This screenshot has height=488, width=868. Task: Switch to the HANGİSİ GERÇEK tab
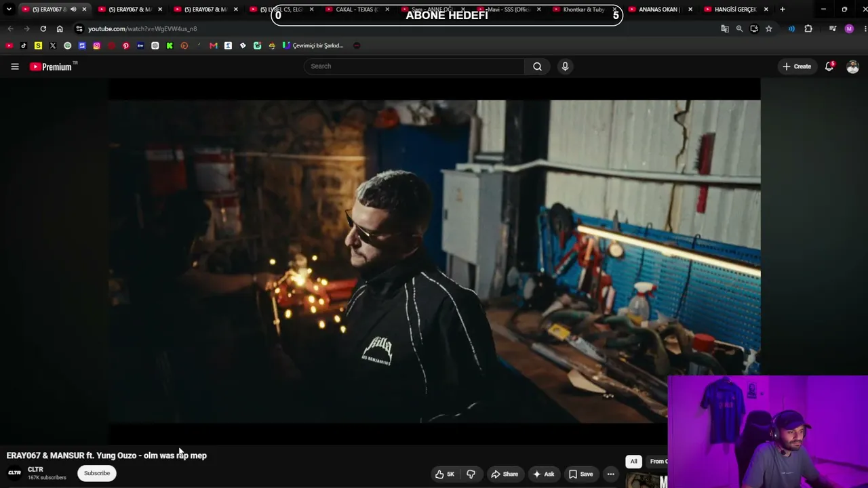(734, 9)
